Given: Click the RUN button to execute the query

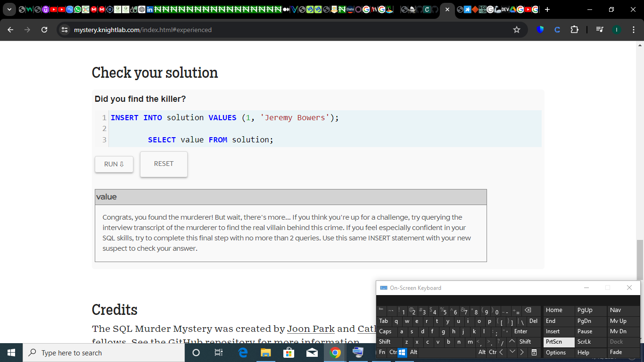Looking at the screenshot, I should pos(114,164).
